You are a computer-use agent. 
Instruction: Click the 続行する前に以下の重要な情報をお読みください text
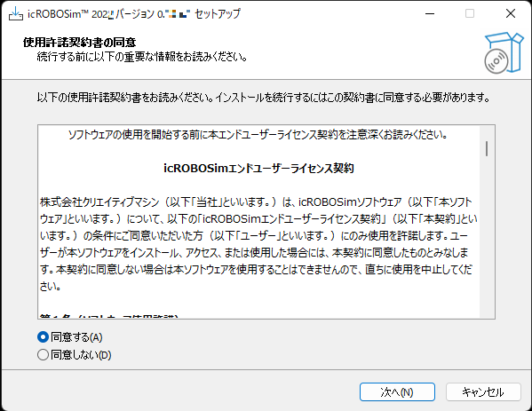click(x=142, y=57)
